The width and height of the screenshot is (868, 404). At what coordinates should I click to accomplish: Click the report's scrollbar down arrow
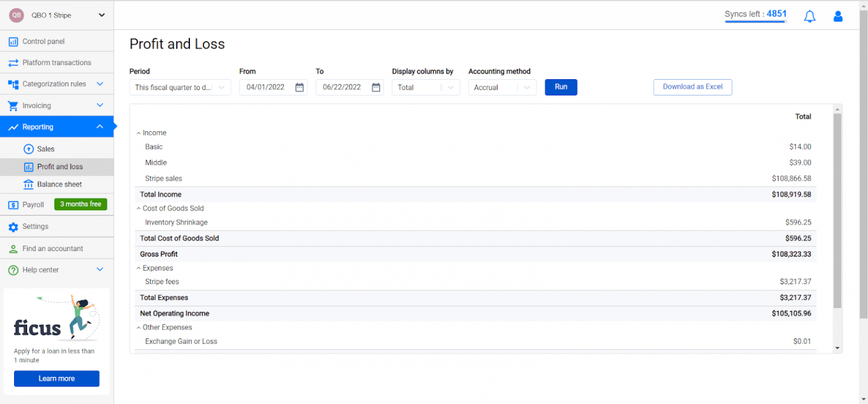837,349
